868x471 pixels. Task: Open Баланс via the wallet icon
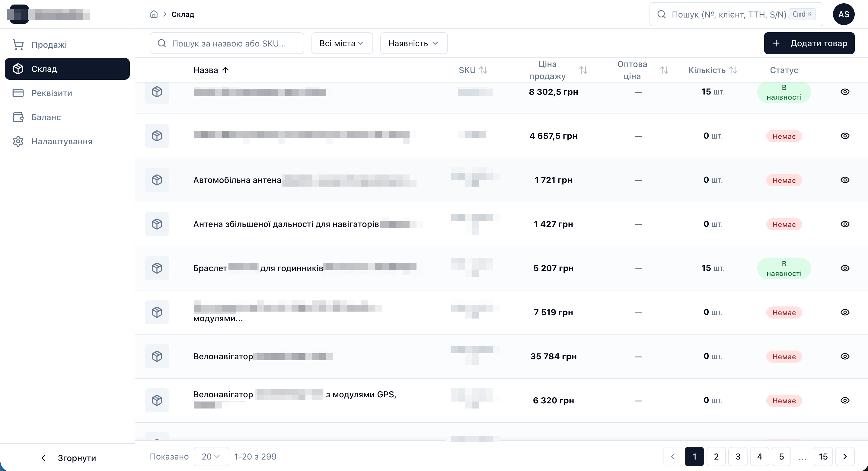pos(18,117)
